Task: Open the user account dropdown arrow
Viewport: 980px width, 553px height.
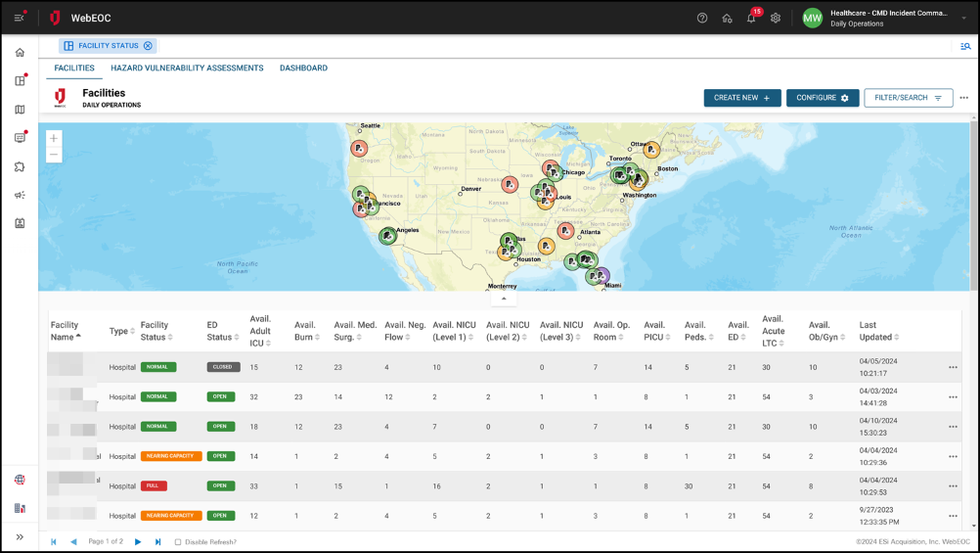Action: [x=963, y=19]
